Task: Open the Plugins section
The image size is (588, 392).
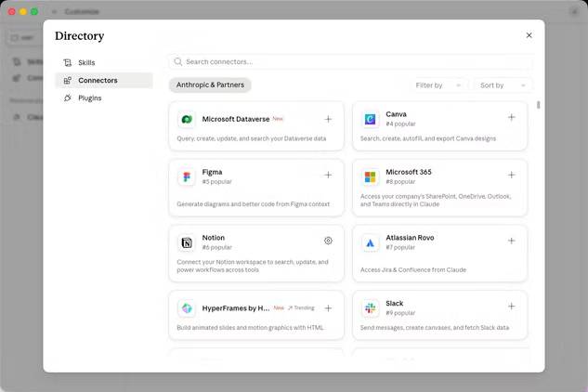Action: coord(104,98)
